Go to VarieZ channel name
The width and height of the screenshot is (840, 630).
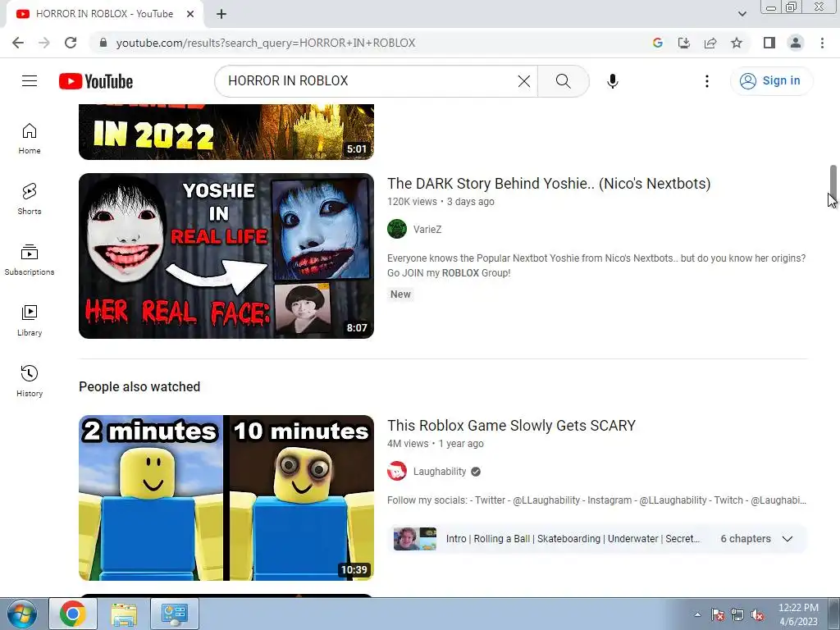click(x=427, y=230)
